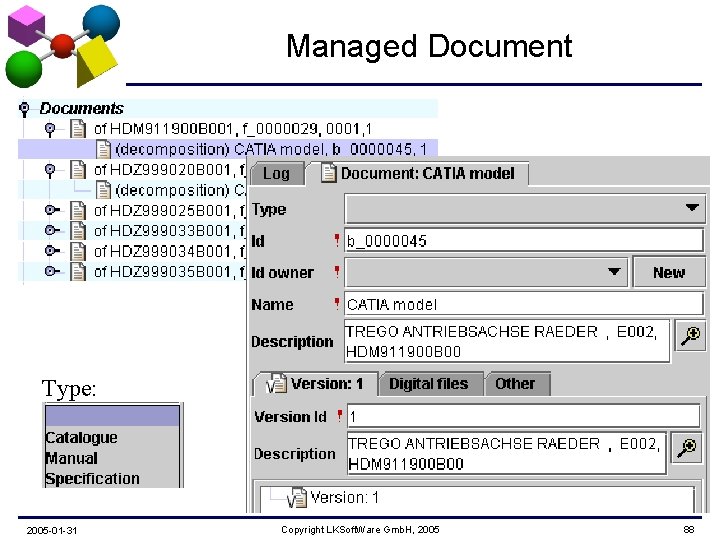Select the Version: 1 tab
The image size is (720, 540).
click(x=316, y=384)
